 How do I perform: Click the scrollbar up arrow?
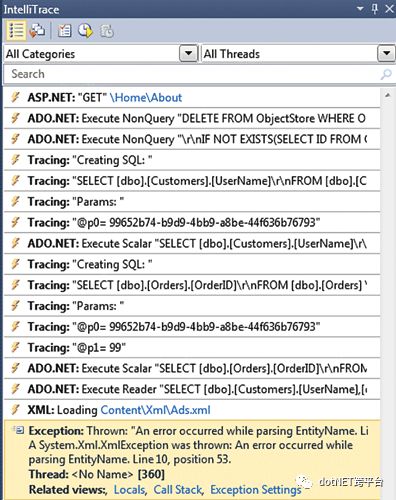[387, 95]
